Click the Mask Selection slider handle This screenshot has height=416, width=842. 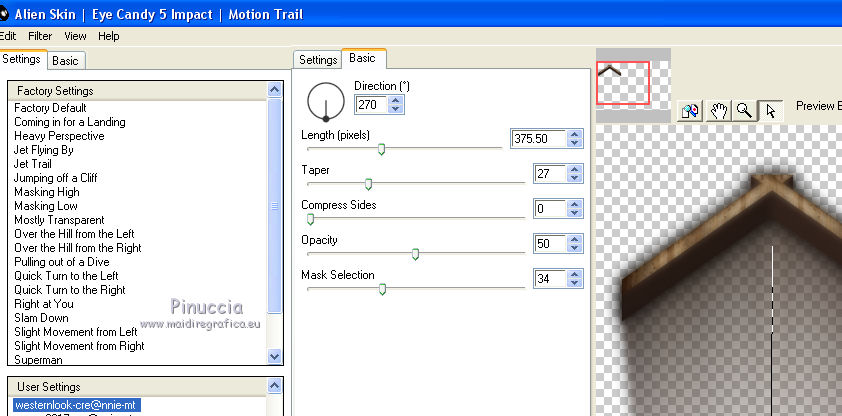(x=382, y=289)
